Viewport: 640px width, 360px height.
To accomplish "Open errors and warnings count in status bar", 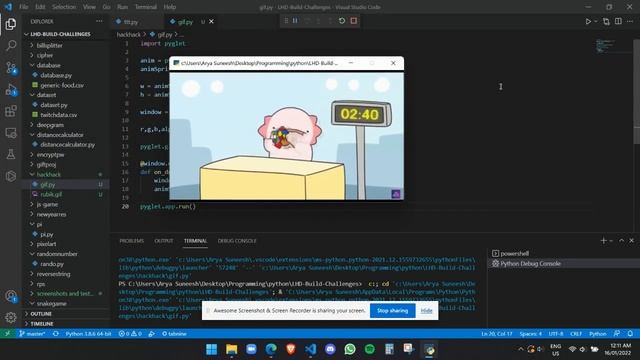I will pyautogui.click(x=130, y=333).
